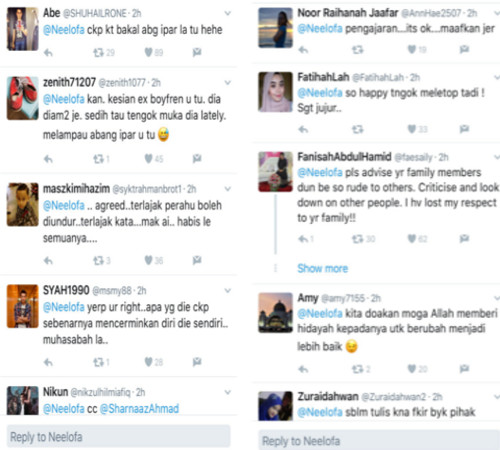The height and width of the screenshot is (450, 500).
Task: Open the @SharnaazAhmad mention link
Action: point(139,408)
